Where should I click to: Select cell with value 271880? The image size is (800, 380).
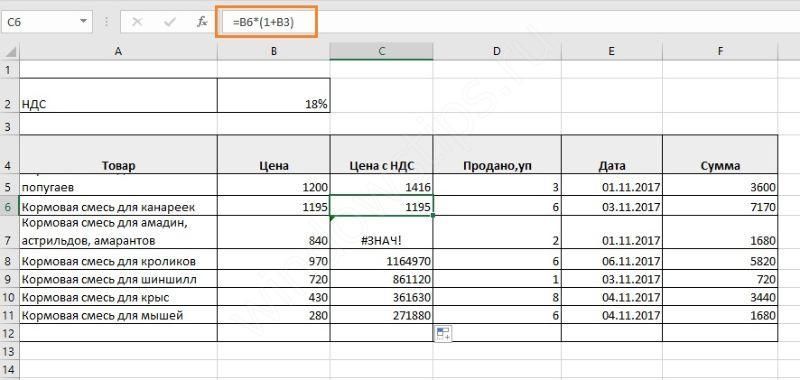[382, 314]
